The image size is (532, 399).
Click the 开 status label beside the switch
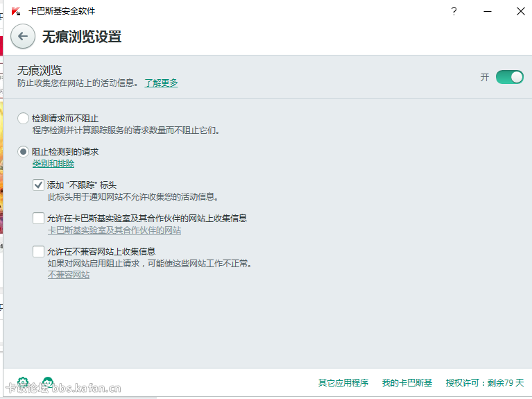(x=485, y=78)
